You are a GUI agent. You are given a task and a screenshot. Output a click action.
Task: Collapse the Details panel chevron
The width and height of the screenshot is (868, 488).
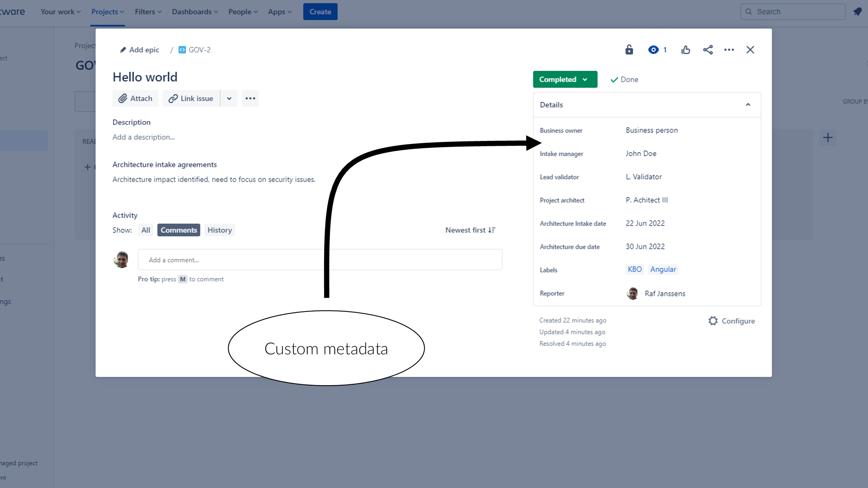click(748, 105)
